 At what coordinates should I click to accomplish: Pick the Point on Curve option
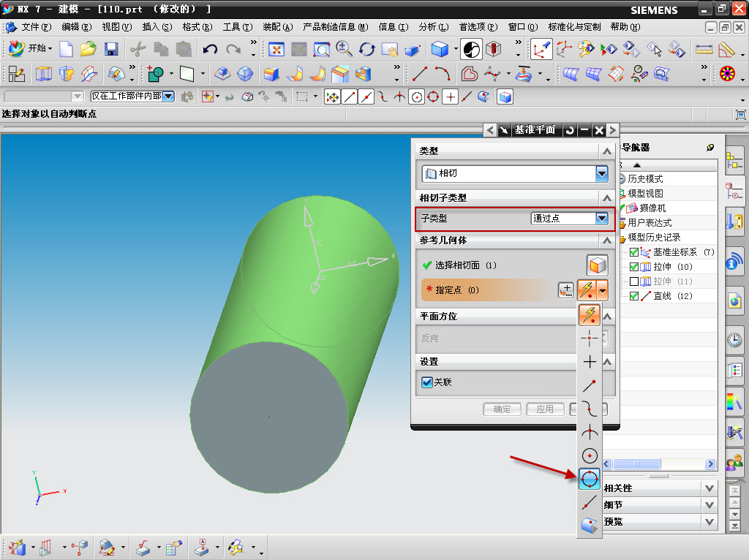pos(590,502)
